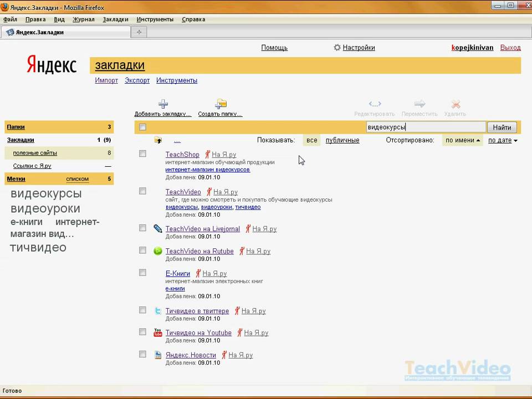Click the YouTube favicon icon
The width and height of the screenshot is (532, 399).
pyautogui.click(x=158, y=332)
